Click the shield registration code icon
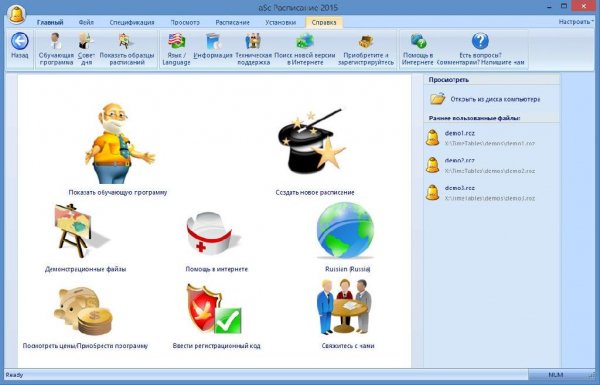 coord(214,308)
